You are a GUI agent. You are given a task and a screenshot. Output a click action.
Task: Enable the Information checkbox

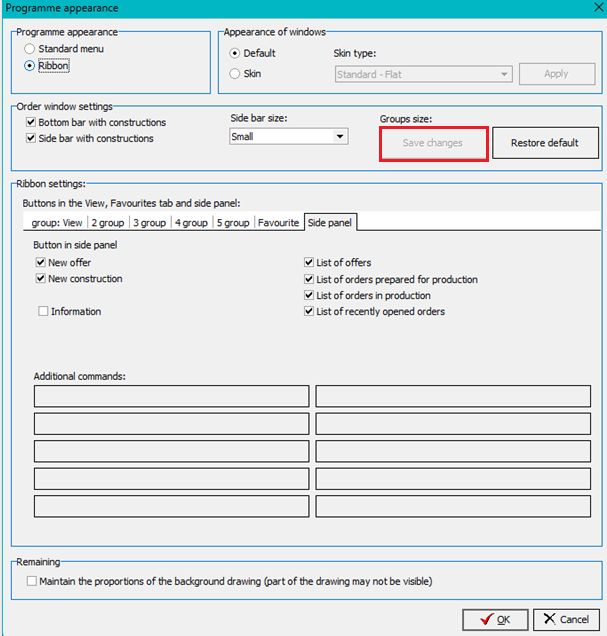click(43, 312)
